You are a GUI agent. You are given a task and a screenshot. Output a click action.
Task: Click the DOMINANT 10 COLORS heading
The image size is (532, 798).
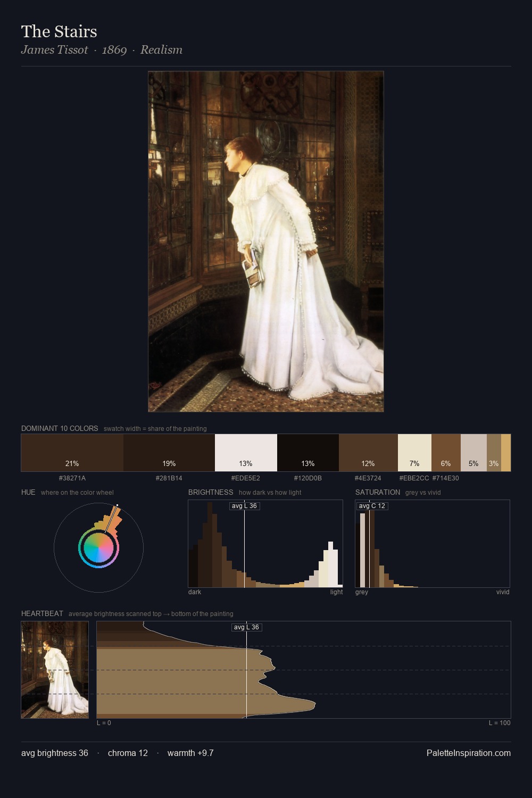(x=60, y=428)
